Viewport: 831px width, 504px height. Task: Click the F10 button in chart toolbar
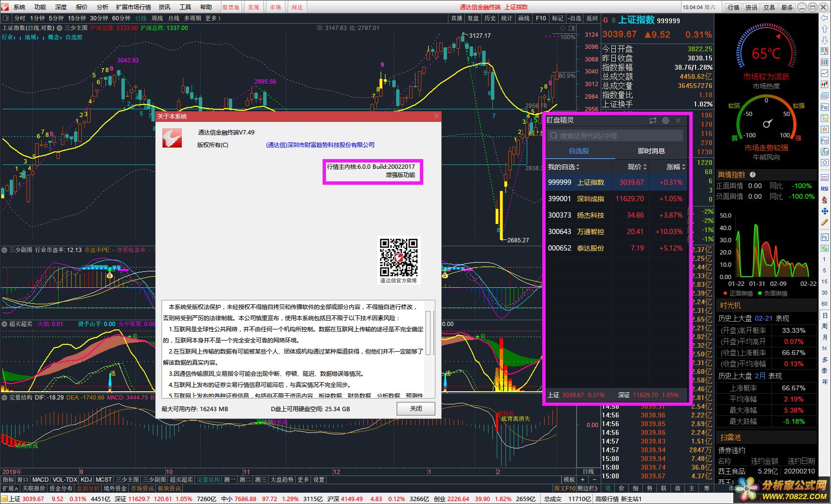point(541,18)
